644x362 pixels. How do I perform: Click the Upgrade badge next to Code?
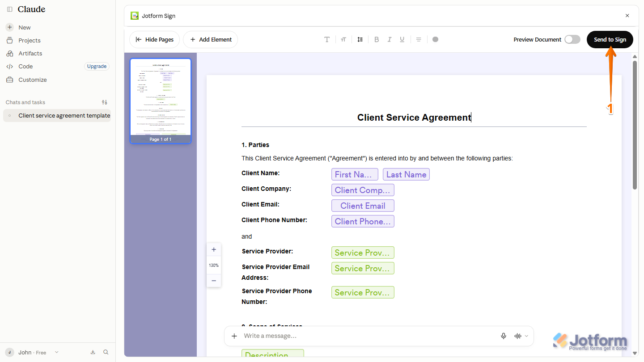97,66
